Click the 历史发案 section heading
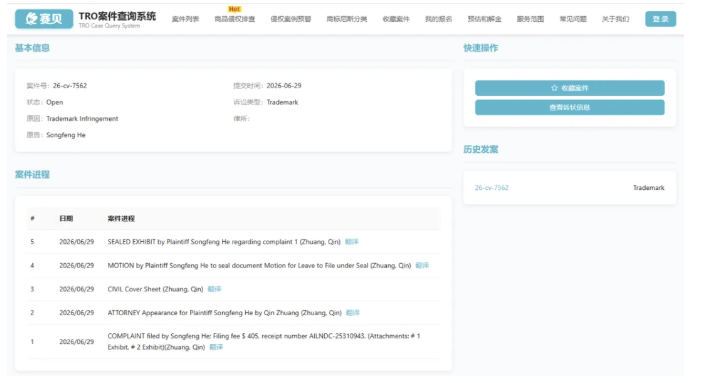This screenshot has height=383, width=702. (481, 150)
